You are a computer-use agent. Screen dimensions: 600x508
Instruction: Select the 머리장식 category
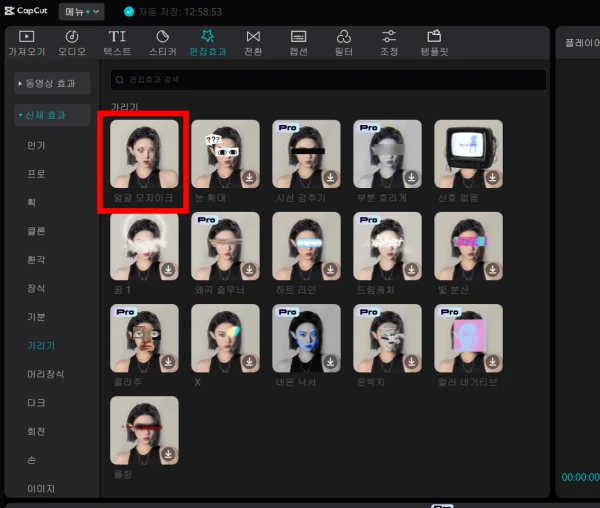tap(46, 374)
